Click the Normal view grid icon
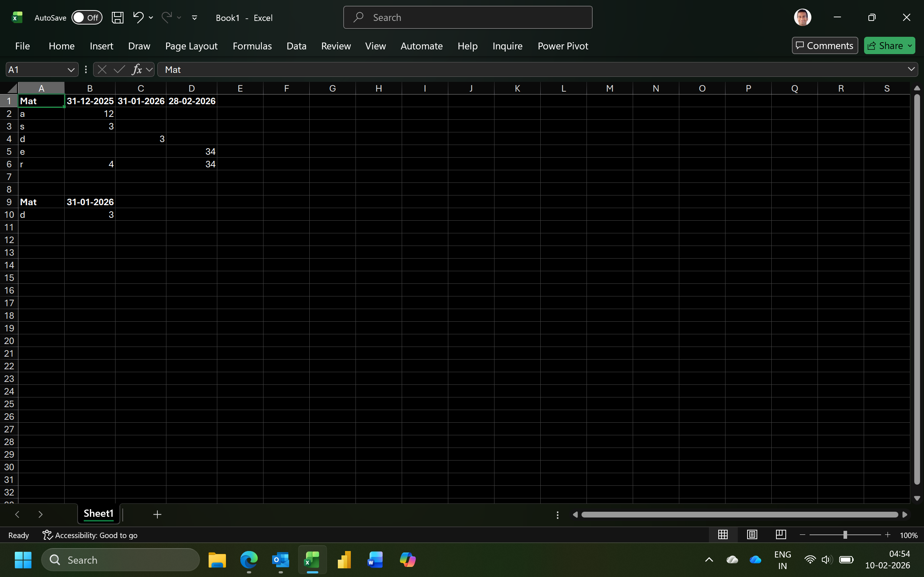The height and width of the screenshot is (577, 924). click(x=722, y=535)
